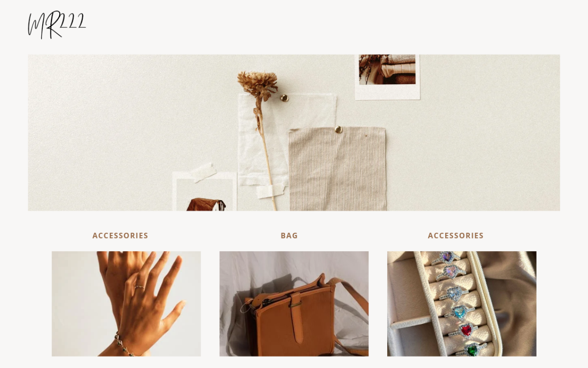
Task: Click the hero banner mood board image
Action: pyautogui.click(x=294, y=133)
